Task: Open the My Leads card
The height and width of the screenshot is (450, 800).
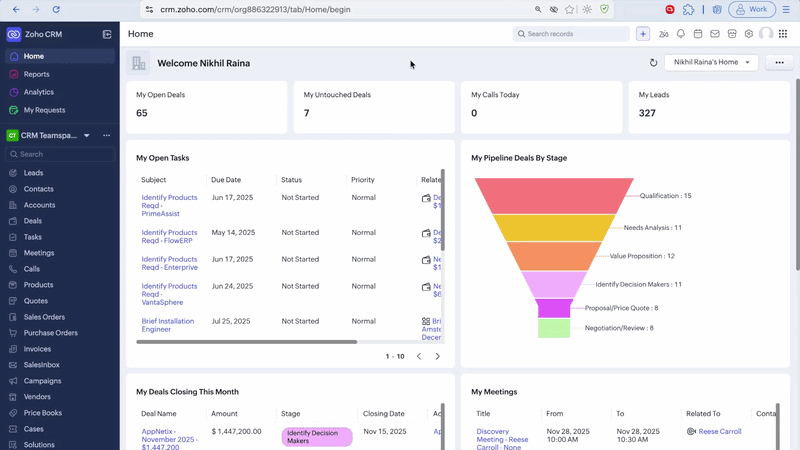Action: [x=709, y=107]
